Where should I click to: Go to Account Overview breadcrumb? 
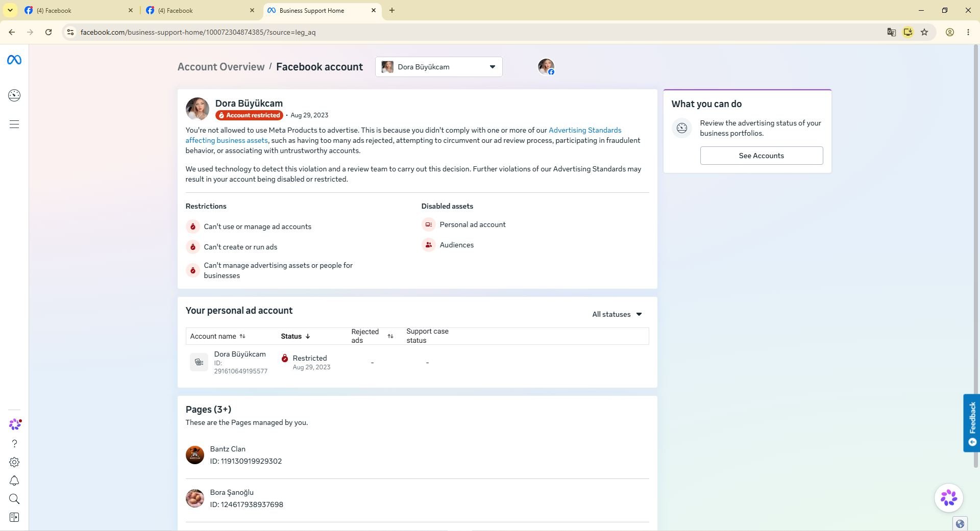point(221,67)
